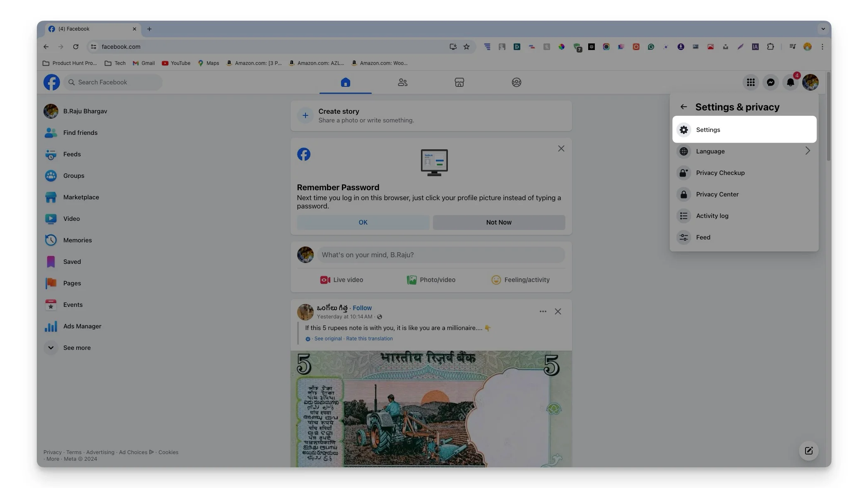Open the Settings menu item
Screen dimensions: 868x488
tap(745, 129)
